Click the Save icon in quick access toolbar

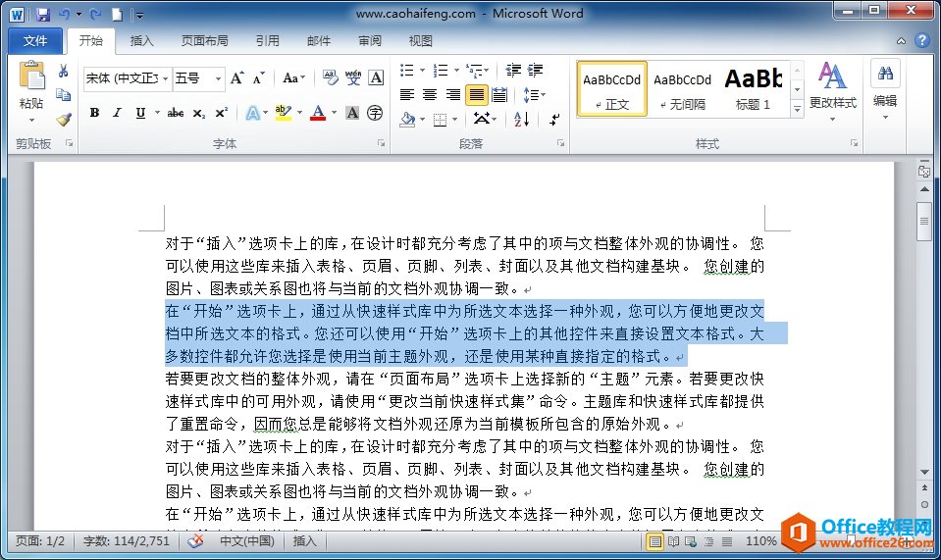[x=42, y=15]
